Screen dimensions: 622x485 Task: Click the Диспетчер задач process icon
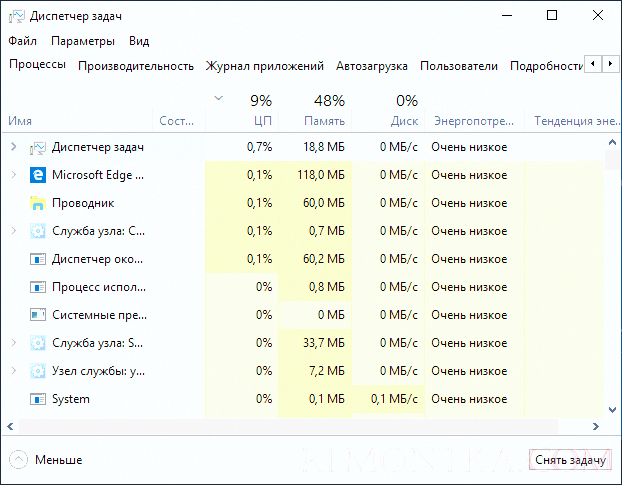pos(38,148)
